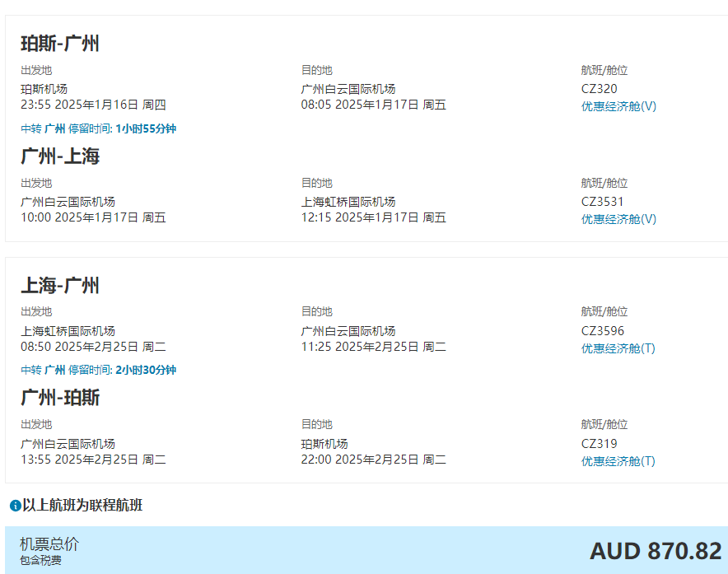
Task: Click flight number CZ320
Action: click(599, 89)
